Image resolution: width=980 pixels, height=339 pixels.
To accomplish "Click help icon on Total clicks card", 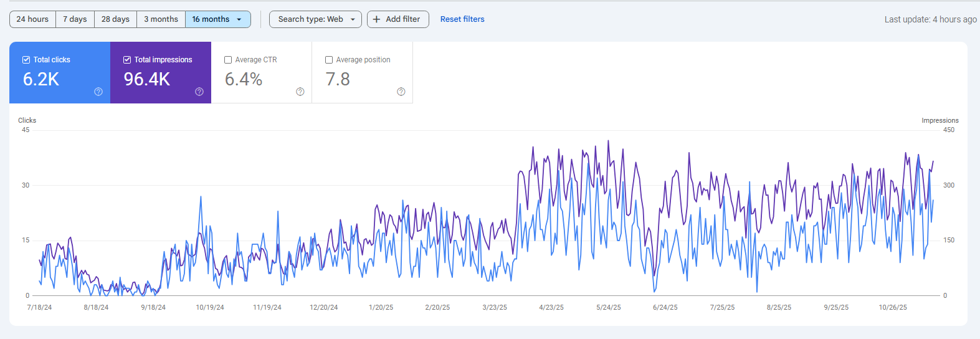I will pyautogui.click(x=98, y=92).
